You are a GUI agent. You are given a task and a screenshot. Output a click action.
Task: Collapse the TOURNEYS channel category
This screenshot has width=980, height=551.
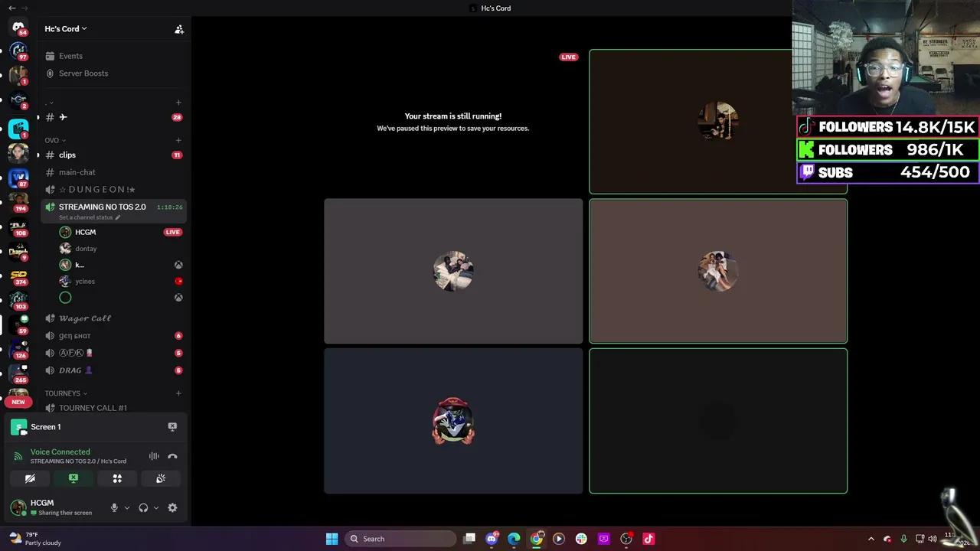[x=66, y=393]
